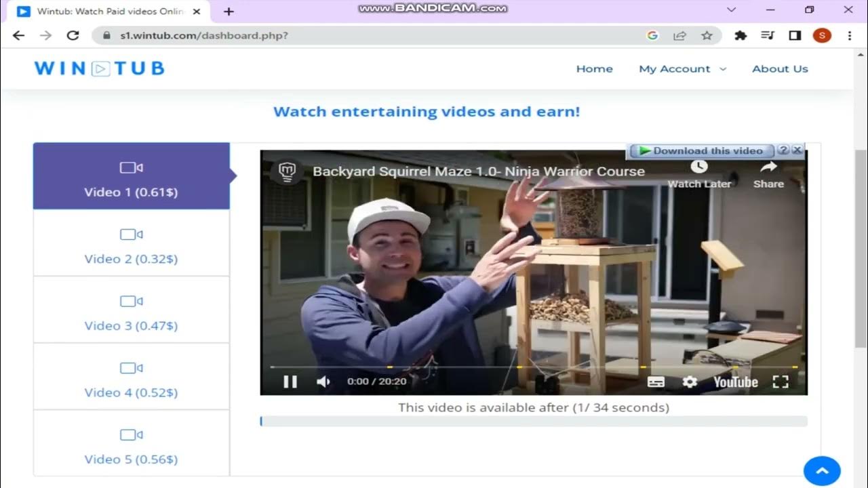Click Download this video button
The height and width of the screenshot is (488, 868).
tap(701, 150)
